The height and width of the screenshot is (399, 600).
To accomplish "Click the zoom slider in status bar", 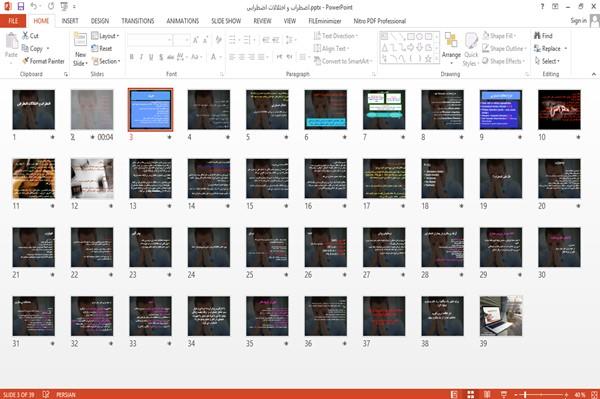I will click(x=541, y=394).
